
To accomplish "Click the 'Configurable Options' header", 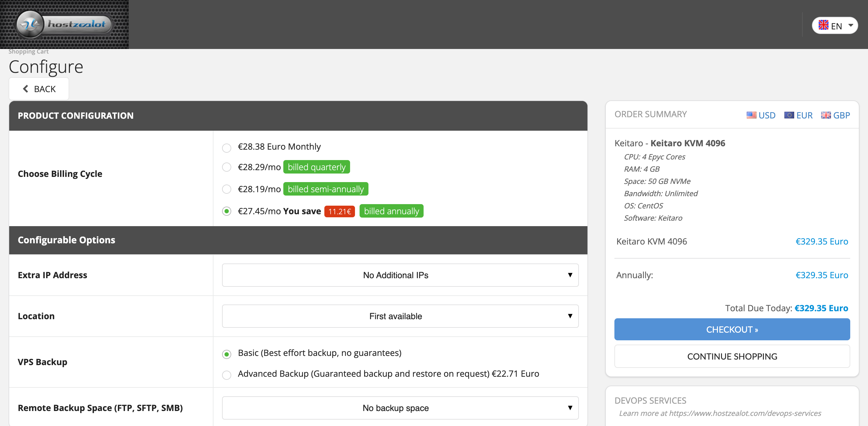I will tap(66, 240).
